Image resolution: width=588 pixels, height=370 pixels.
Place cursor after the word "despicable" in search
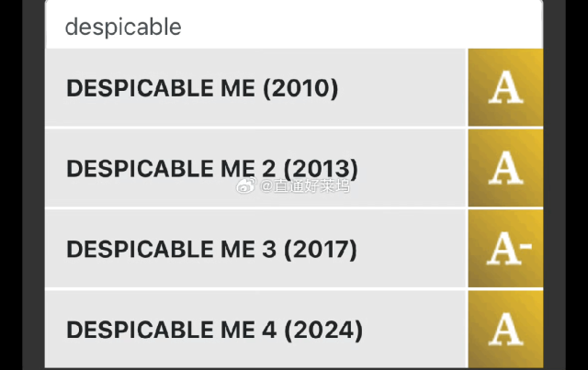coord(183,28)
